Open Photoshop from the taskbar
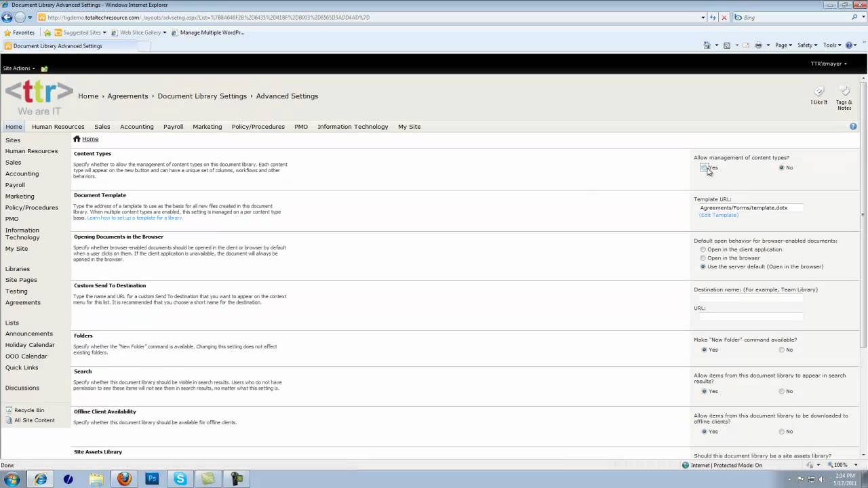 (x=152, y=479)
